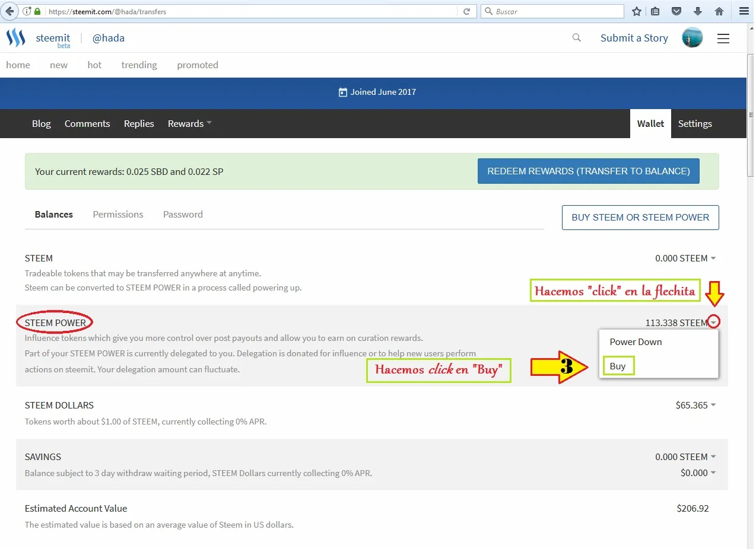Image resolution: width=756 pixels, height=549 pixels.
Task: Switch to the Blog tab
Action: (x=42, y=123)
